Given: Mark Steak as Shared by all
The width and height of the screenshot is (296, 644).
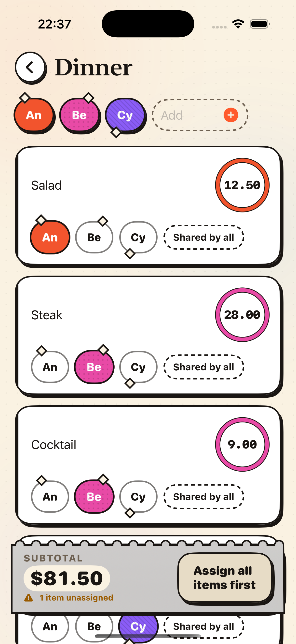Looking at the screenshot, I should click(203, 367).
